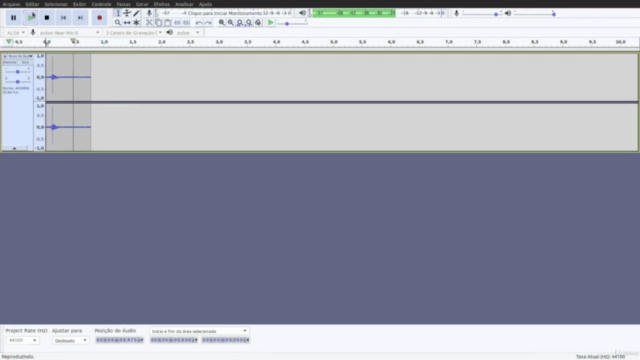Image resolution: width=640 pixels, height=360 pixels.
Task: Start recording with the red Record button
Action: pos(99,18)
